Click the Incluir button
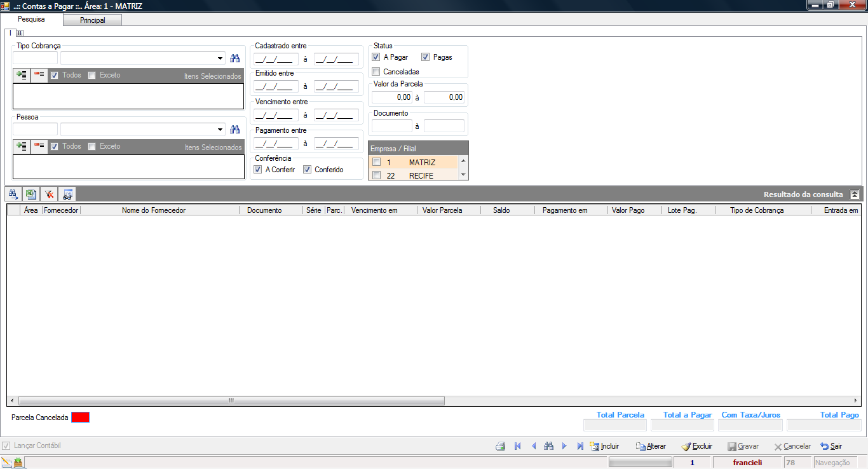Screen dimensions: 868x469 (x=604, y=446)
